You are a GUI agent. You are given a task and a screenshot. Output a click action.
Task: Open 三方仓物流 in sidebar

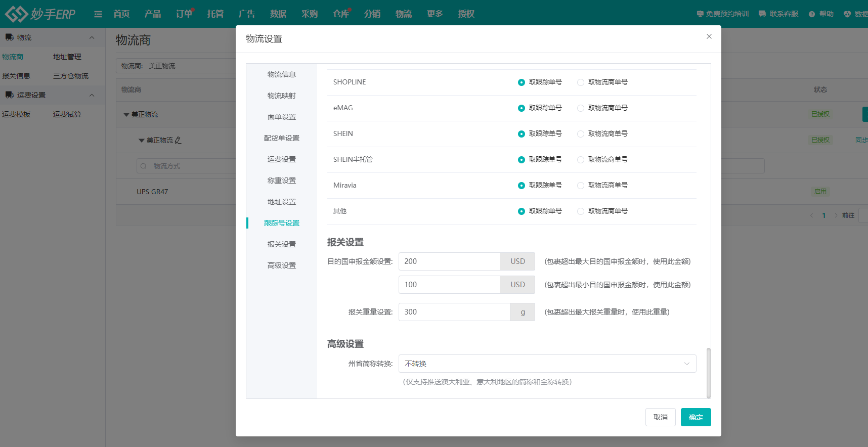(71, 76)
